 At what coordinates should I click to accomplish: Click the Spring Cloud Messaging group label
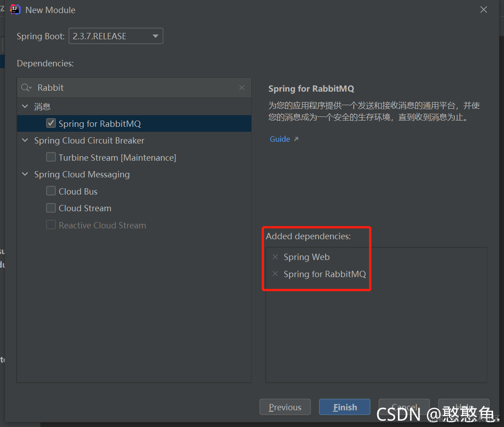tap(82, 174)
